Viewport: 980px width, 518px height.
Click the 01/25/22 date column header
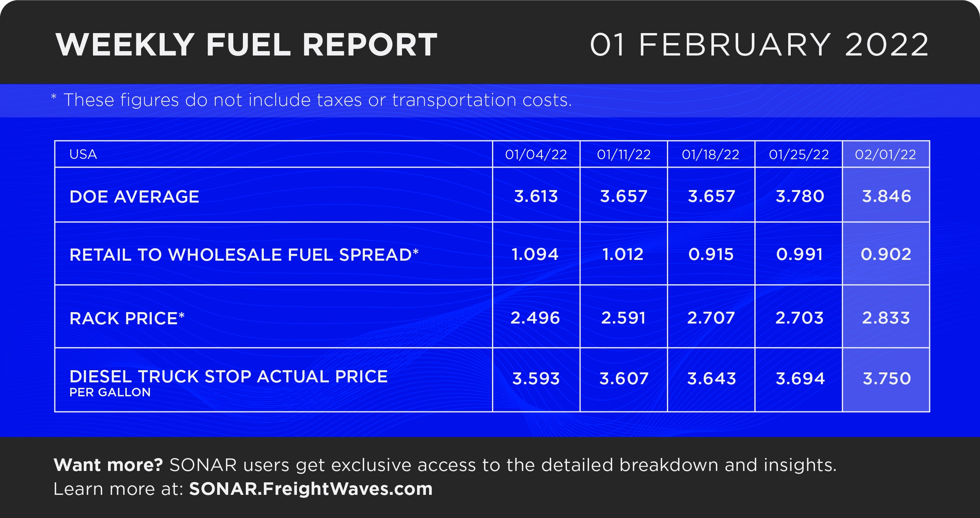[798, 154]
